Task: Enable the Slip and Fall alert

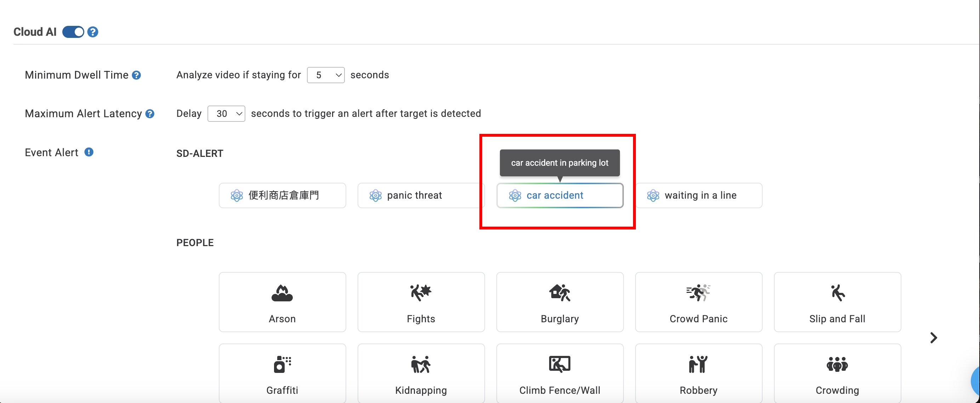Action: 837,302
